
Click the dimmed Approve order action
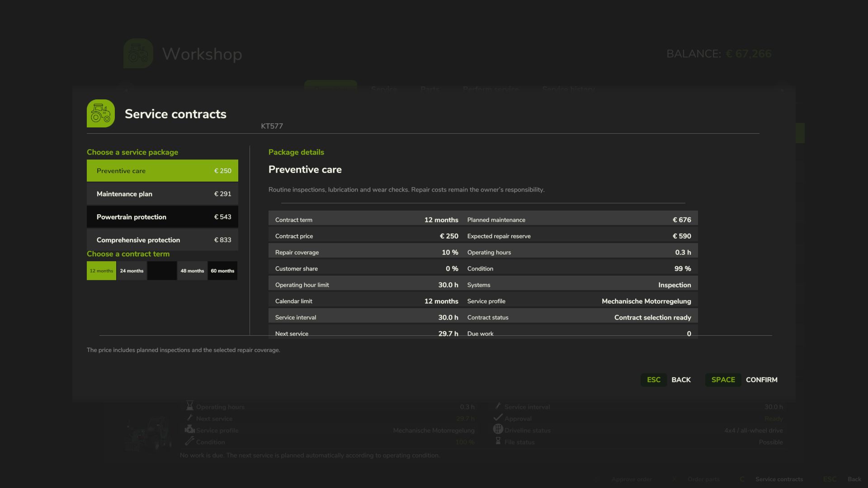tap(632, 479)
